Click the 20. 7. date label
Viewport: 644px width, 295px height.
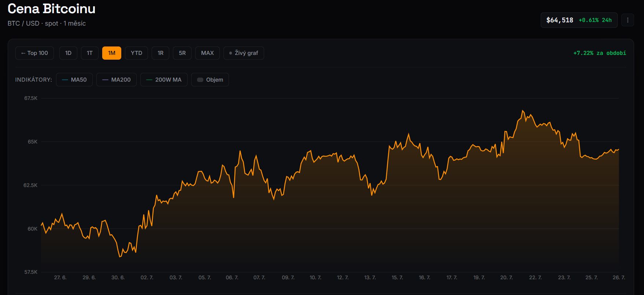[x=507, y=278]
